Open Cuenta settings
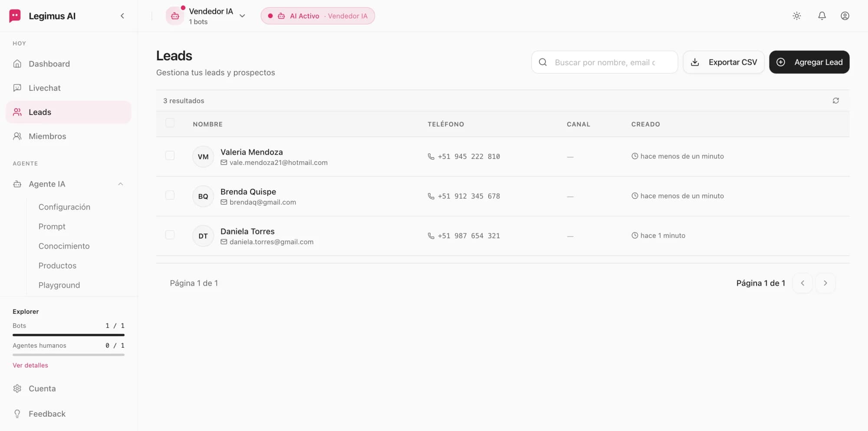868x431 pixels. tap(69, 388)
